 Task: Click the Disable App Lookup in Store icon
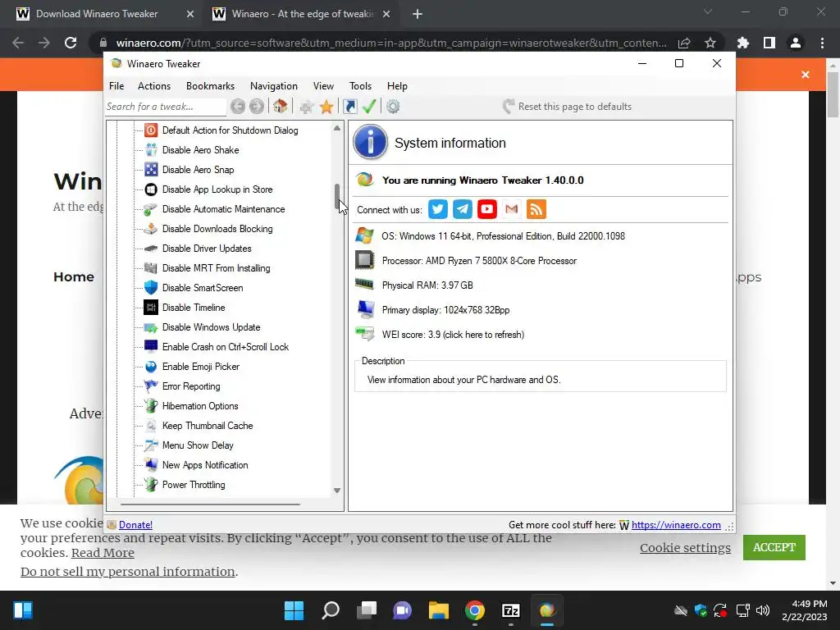151,189
